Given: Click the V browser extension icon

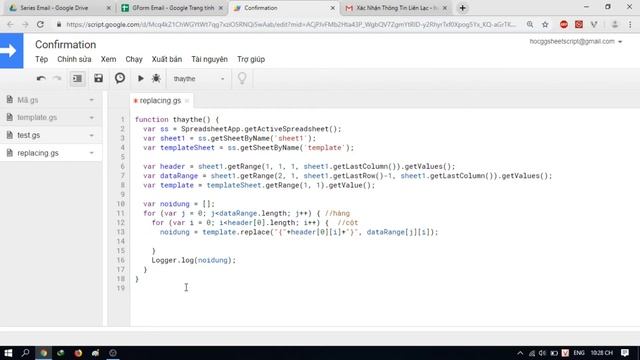Looking at the screenshot, I should (x=594, y=24).
